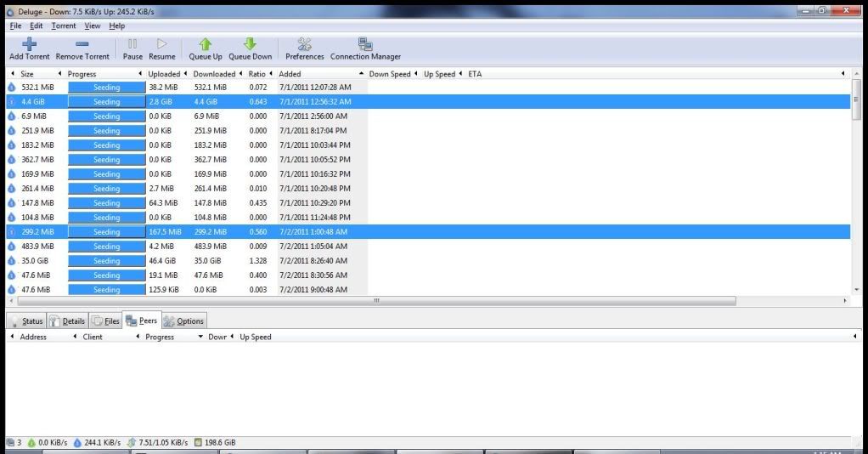
Task: Switch to the Files tab
Action: [105, 321]
